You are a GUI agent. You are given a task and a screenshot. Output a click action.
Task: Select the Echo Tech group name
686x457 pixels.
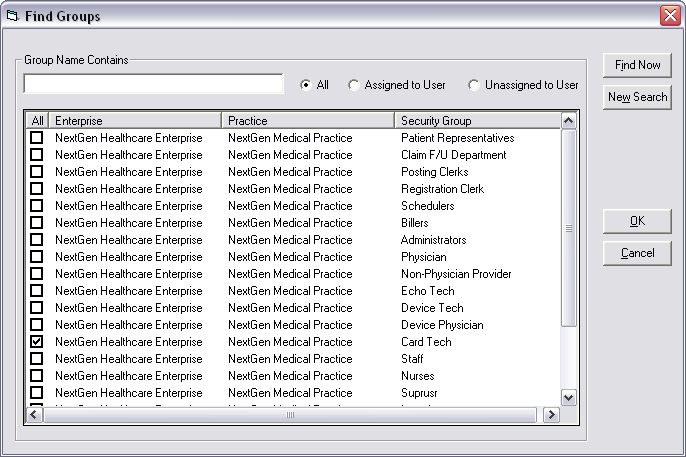[x=427, y=291]
